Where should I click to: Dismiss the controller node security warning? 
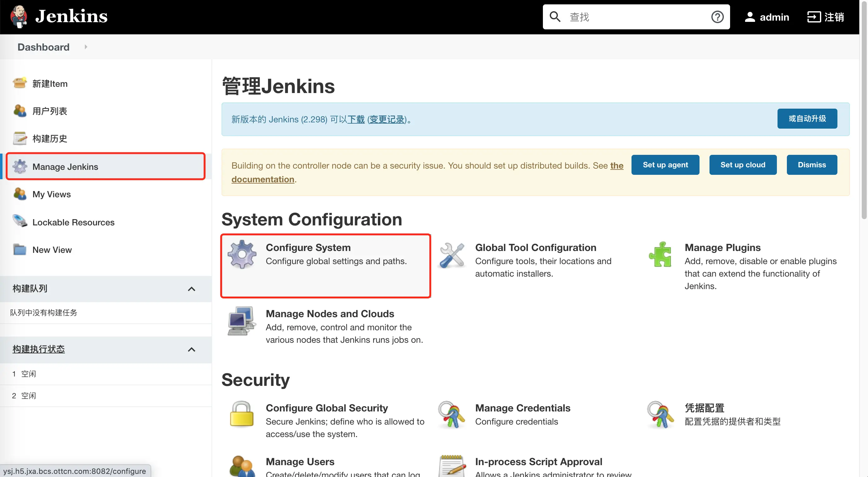[x=812, y=165]
